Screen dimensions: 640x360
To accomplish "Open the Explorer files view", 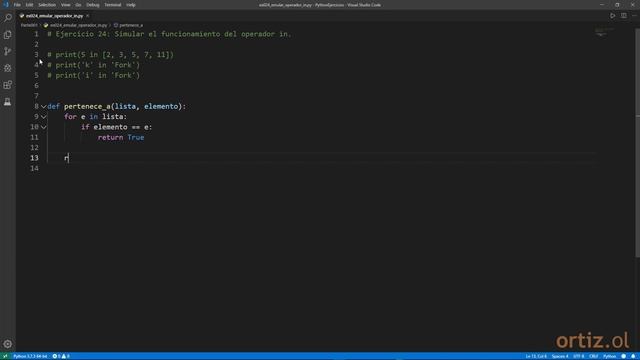I will click(x=8, y=35).
